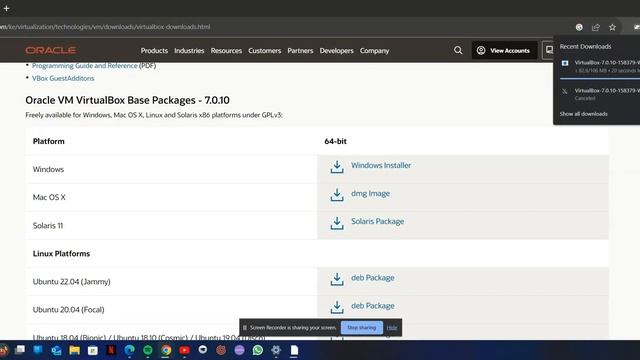
Task: Click the 'Linux Platforms' row heading
Action: point(61,253)
